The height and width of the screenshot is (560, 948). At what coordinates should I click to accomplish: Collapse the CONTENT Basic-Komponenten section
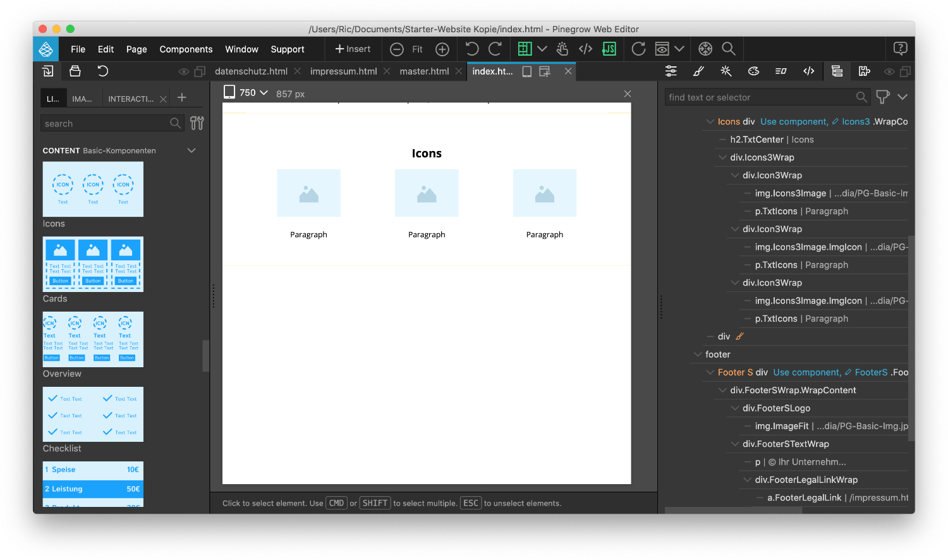[x=191, y=150]
